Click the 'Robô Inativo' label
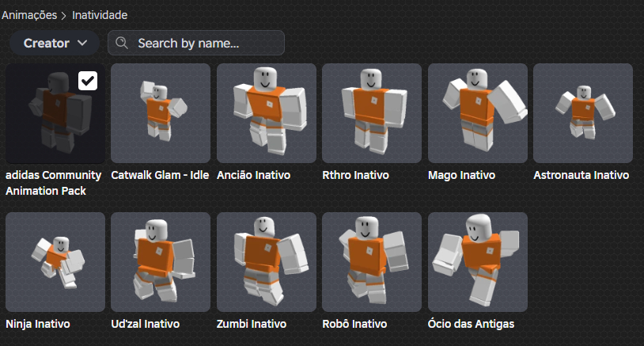The width and height of the screenshot is (644, 346). 354,324
